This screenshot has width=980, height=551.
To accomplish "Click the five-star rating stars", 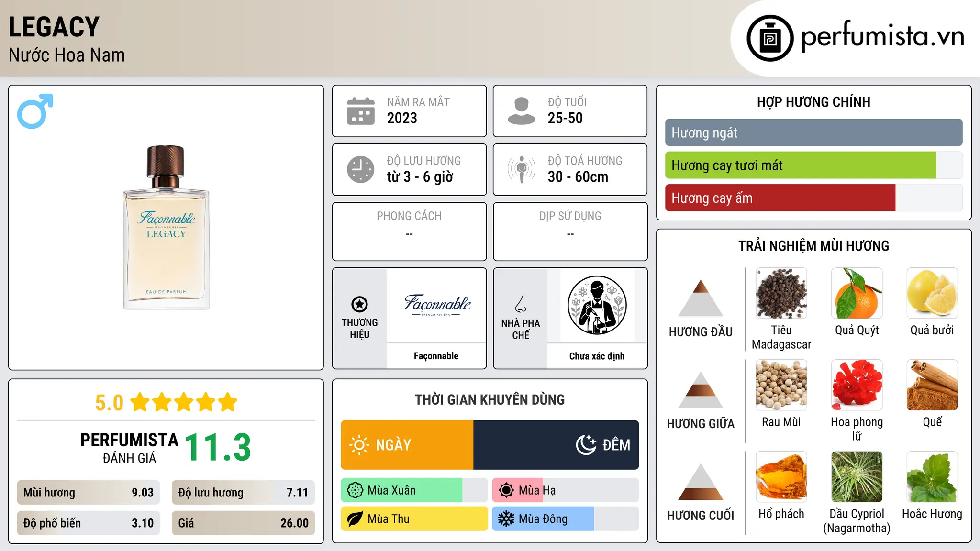I will 184,402.
